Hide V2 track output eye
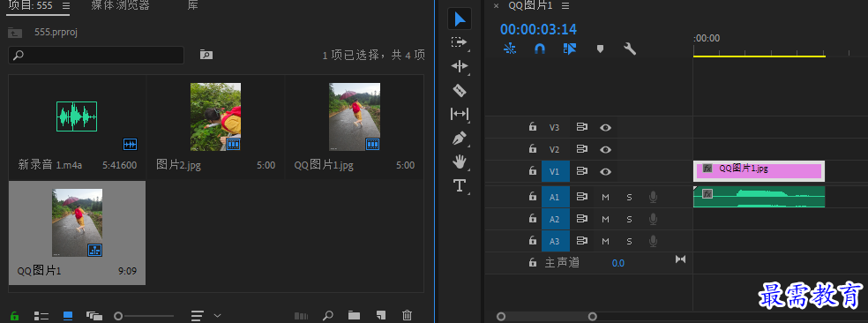The width and height of the screenshot is (868, 323). (606, 149)
